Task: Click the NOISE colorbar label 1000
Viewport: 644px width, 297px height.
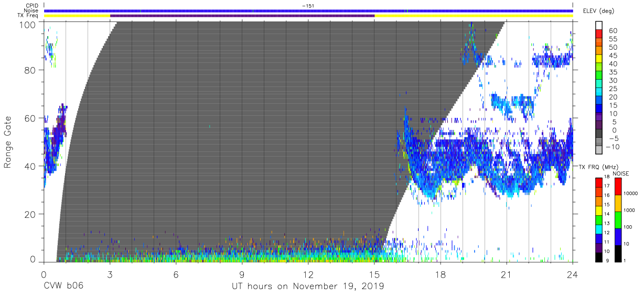Action: pyautogui.click(x=630, y=210)
